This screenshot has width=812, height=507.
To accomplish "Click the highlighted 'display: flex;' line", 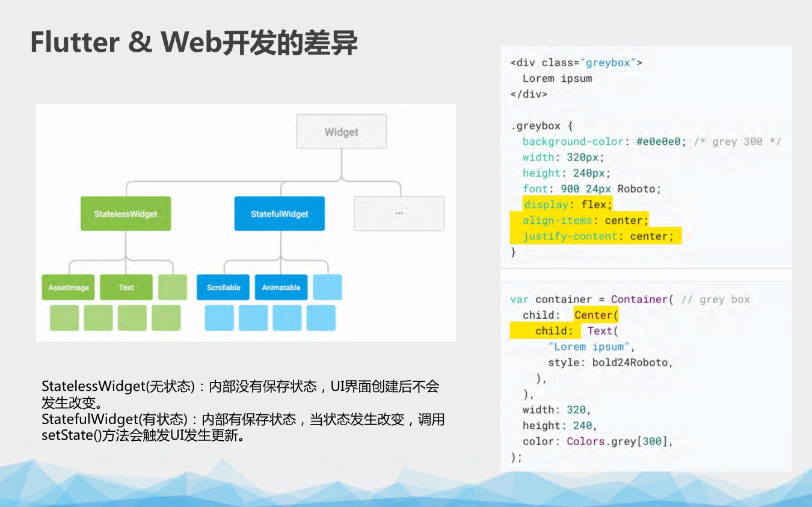I will [567, 204].
